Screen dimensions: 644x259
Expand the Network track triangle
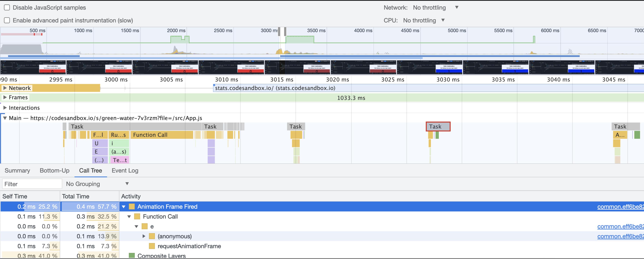point(5,88)
